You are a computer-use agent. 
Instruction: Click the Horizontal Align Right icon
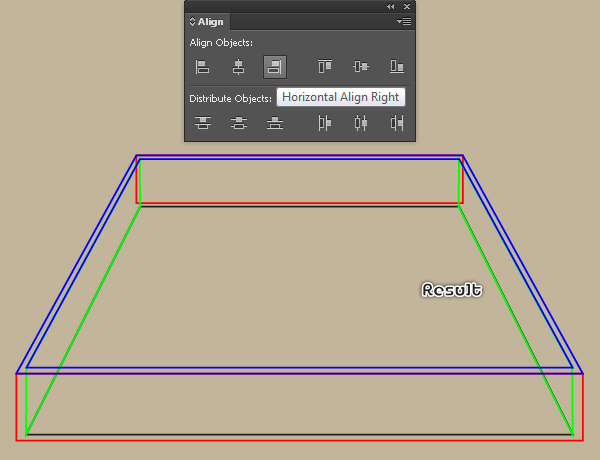coord(275,67)
